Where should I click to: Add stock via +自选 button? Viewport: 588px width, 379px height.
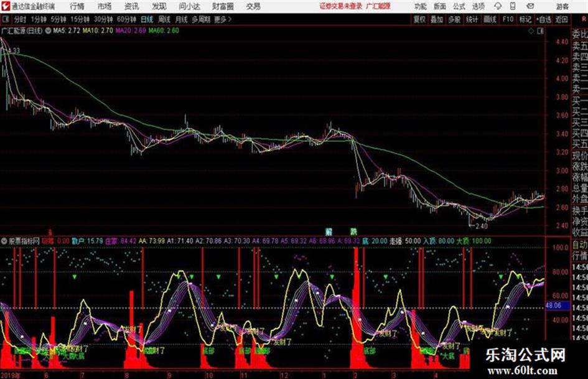(544, 19)
